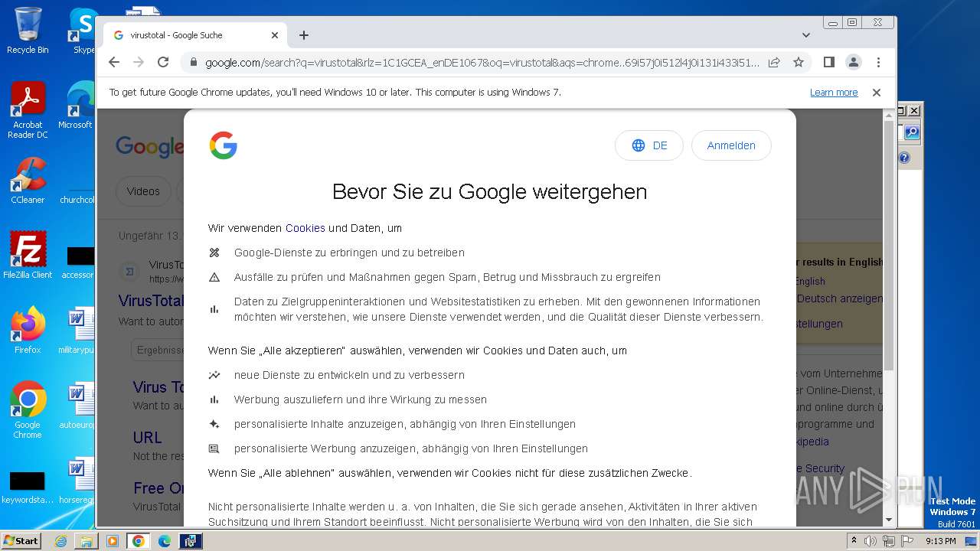
Task: Open Acrobat Reader DC desktop icon
Action: 28,110
